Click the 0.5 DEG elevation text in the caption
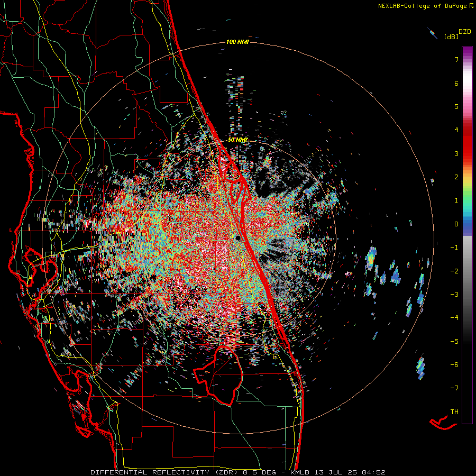 (259, 472)
